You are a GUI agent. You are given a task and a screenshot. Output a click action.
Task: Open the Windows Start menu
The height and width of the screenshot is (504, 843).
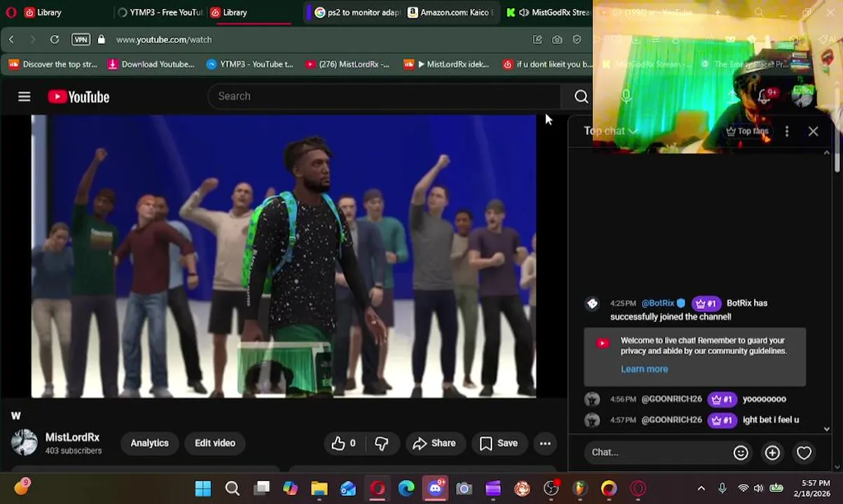pyautogui.click(x=203, y=488)
